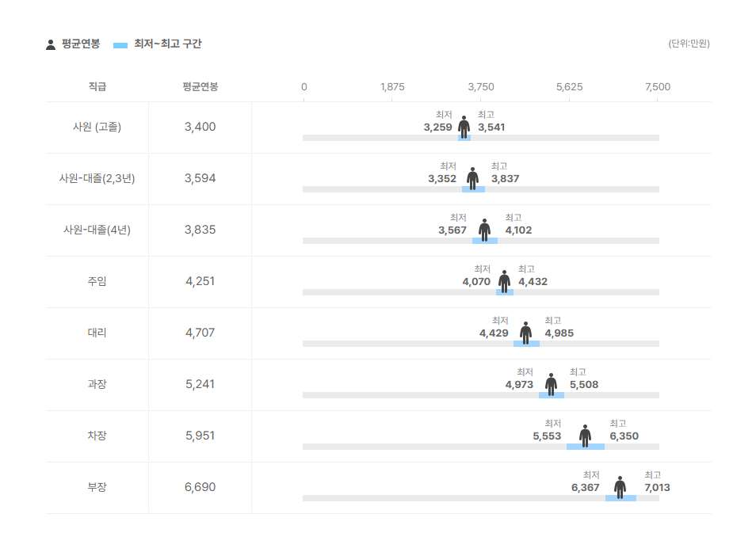Click the person icon in 사원-대졸(4년) row

[x=484, y=230]
